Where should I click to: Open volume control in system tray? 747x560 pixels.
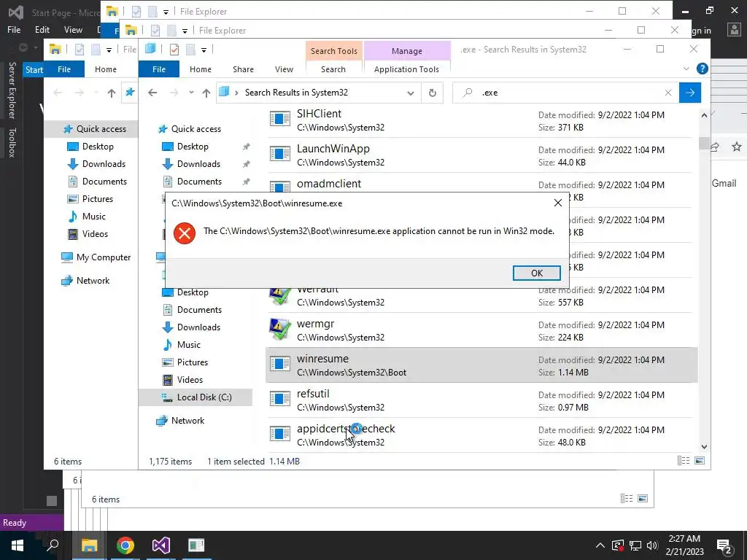point(652,545)
